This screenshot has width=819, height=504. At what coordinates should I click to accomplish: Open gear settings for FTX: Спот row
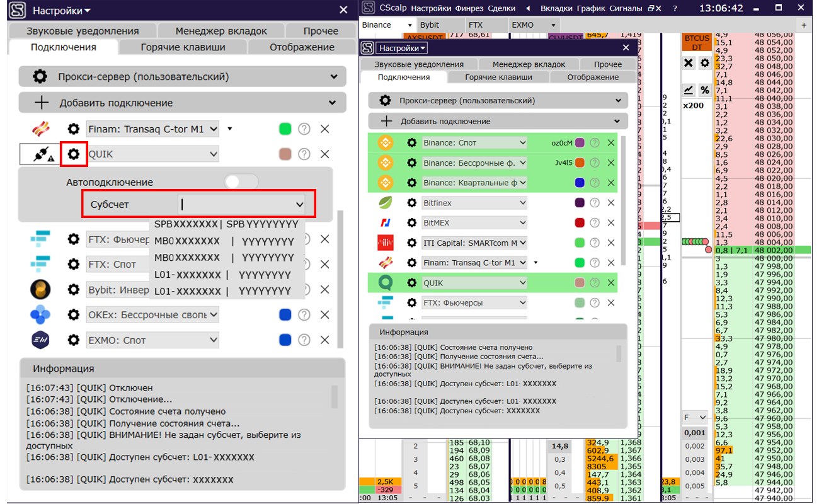[74, 264]
